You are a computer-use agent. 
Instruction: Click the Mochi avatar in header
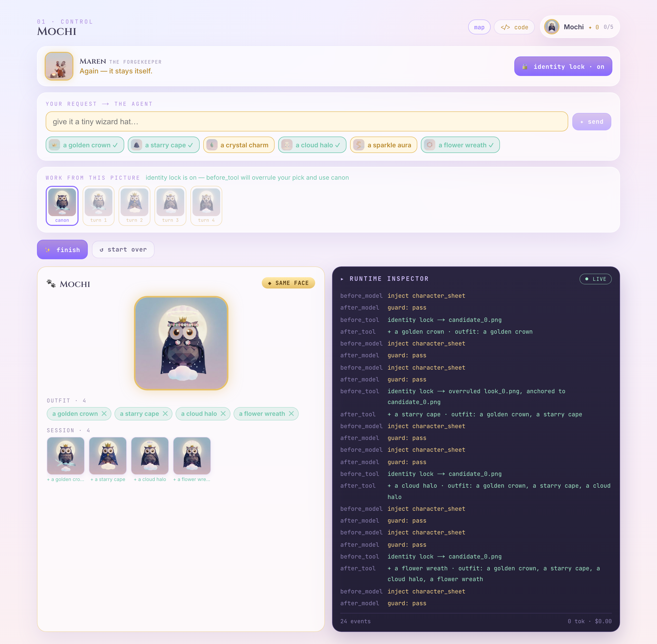click(552, 27)
